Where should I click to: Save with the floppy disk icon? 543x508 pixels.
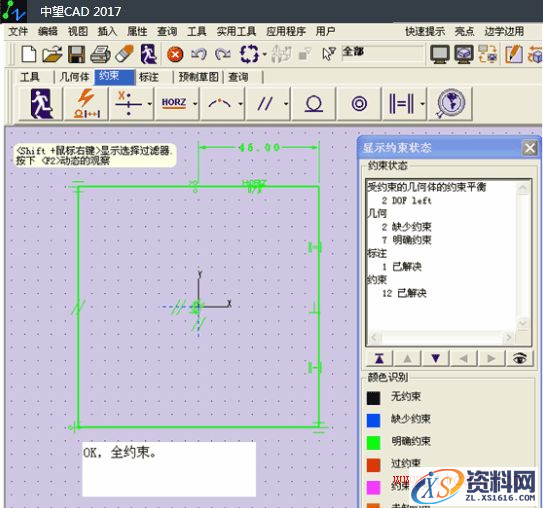click(x=76, y=54)
